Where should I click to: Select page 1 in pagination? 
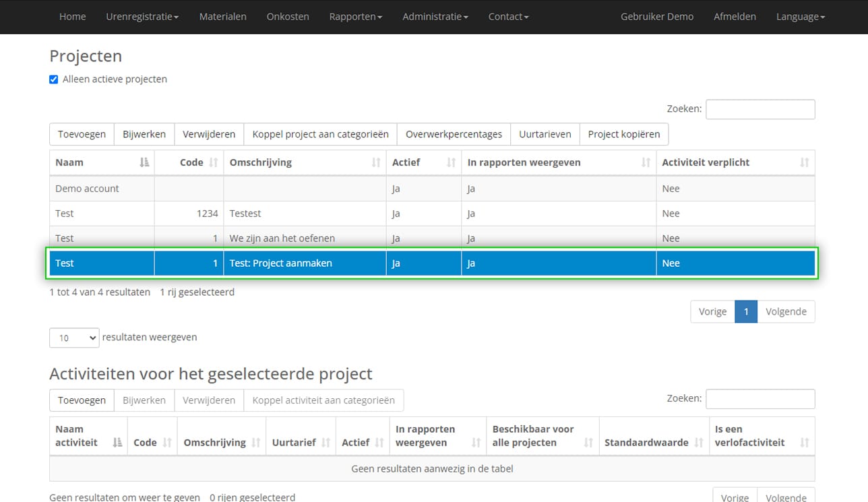click(x=746, y=311)
